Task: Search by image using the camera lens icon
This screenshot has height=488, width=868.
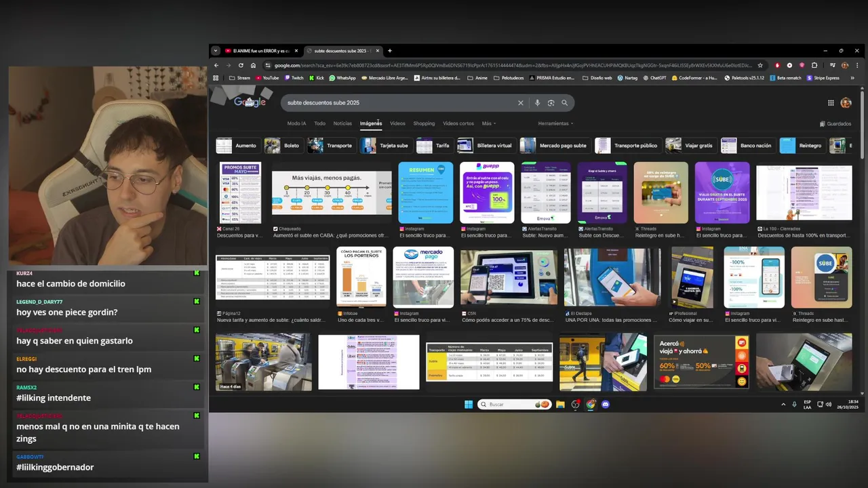Action: (551, 103)
